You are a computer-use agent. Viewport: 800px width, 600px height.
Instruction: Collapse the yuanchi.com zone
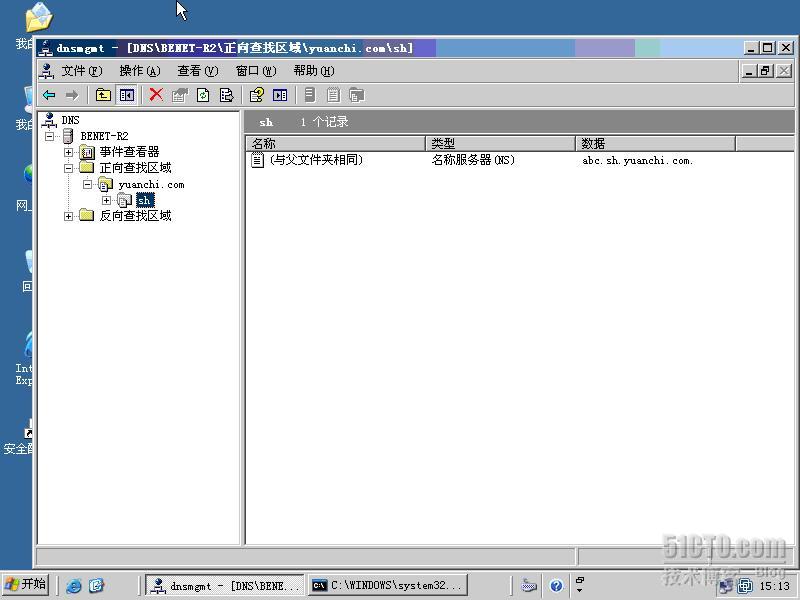[x=87, y=184]
